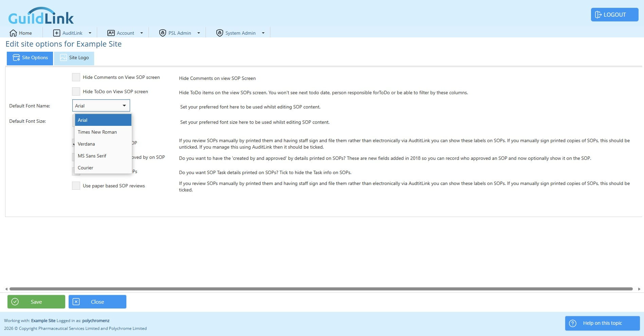Tick Hide Comments on View SOP screen
Image resolution: width=644 pixels, height=336 pixels.
(76, 77)
